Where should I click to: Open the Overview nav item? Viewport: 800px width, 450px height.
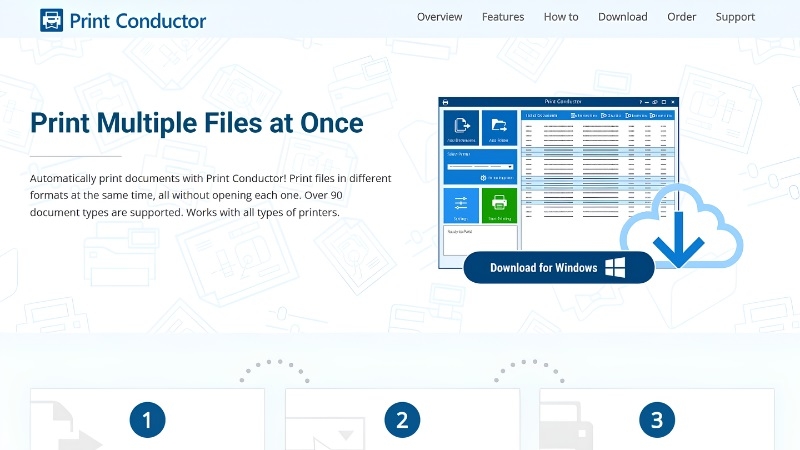coord(439,17)
